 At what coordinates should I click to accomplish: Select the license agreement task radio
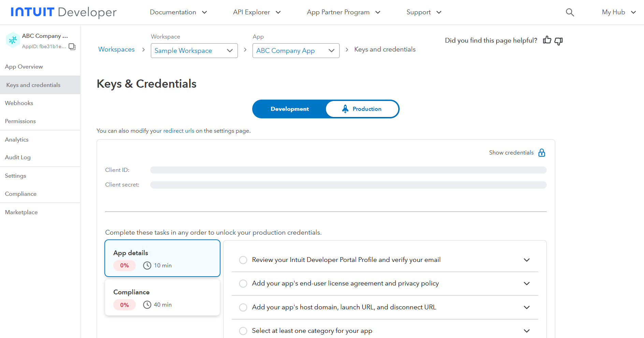click(243, 283)
